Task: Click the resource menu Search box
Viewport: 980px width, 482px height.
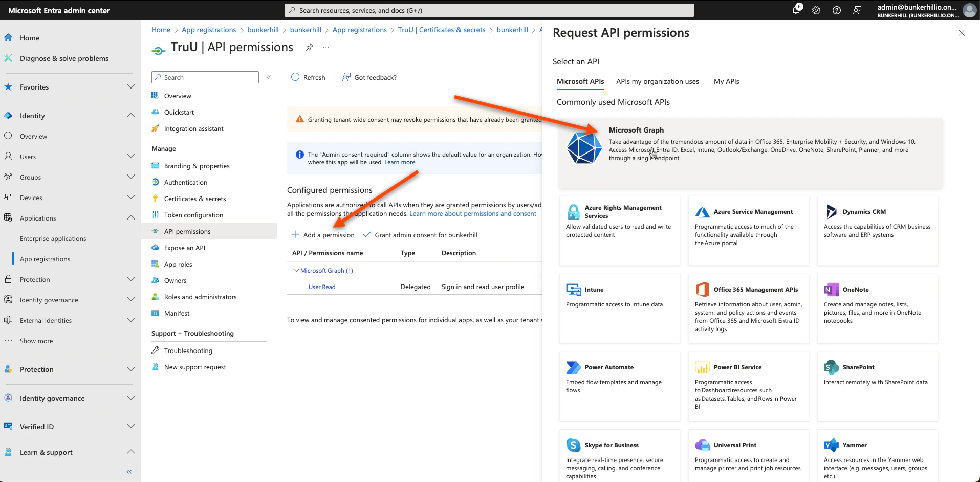Action: click(205, 77)
